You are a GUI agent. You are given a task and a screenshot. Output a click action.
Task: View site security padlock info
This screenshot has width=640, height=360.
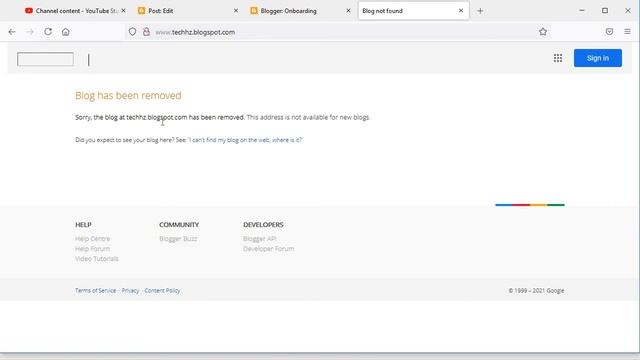[x=146, y=32]
